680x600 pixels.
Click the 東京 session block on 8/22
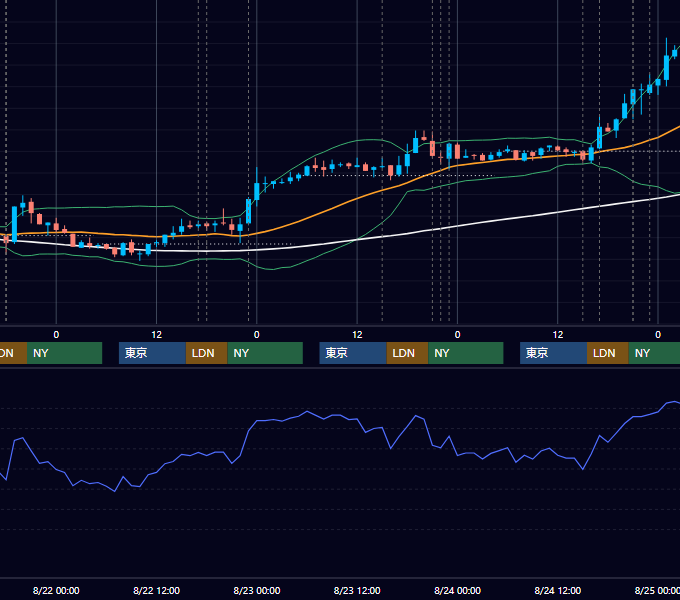152,353
